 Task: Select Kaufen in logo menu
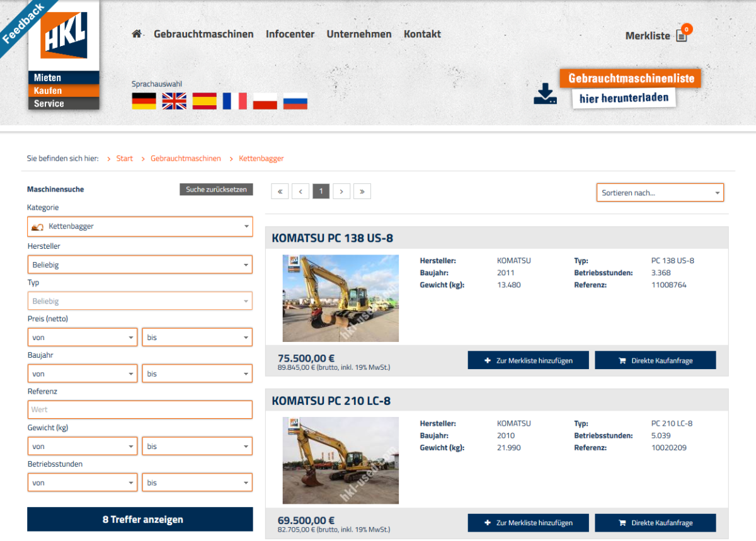tap(64, 91)
